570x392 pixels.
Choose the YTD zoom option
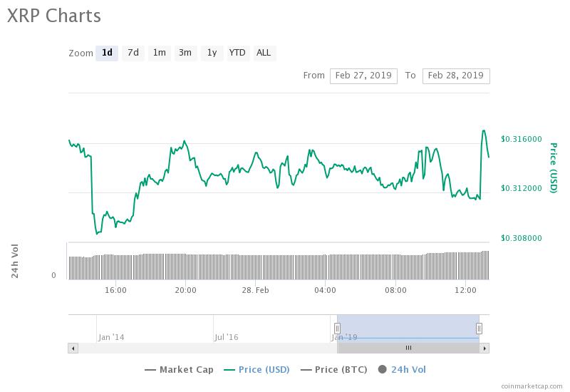238,53
